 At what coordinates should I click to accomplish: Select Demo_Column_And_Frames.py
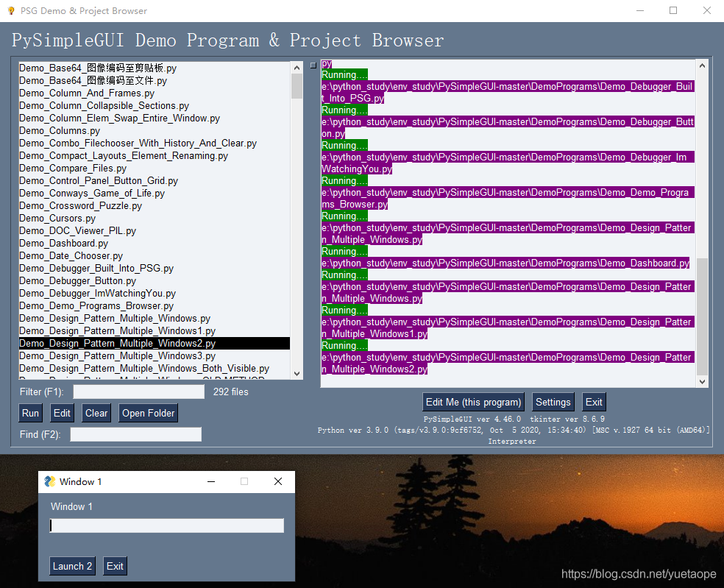tap(155, 93)
